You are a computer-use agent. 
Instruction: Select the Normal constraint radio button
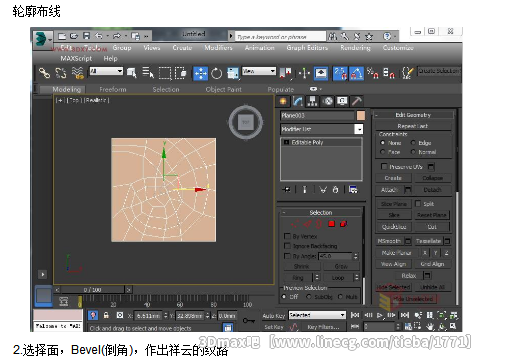coord(413,152)
